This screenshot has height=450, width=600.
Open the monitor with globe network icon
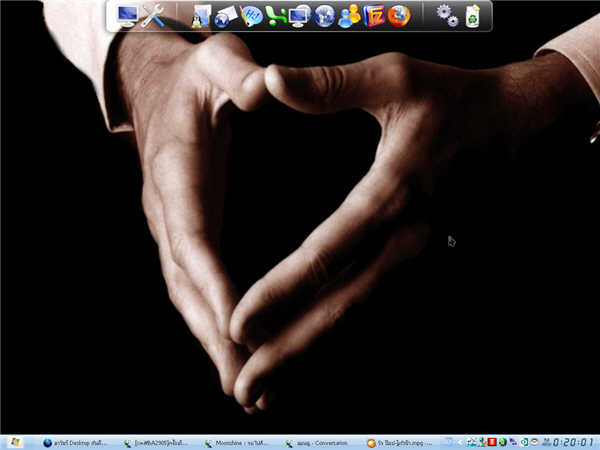pyautogui.click(x=300, y=16)
